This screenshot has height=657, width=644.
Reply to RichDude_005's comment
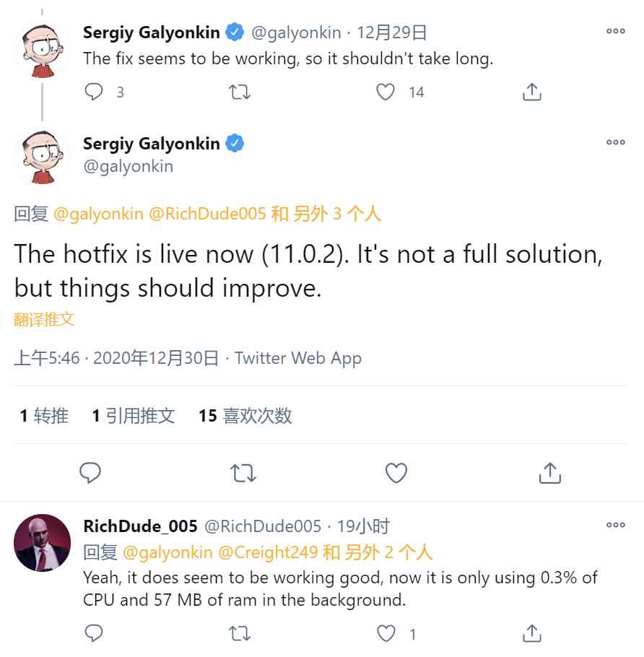95,634
